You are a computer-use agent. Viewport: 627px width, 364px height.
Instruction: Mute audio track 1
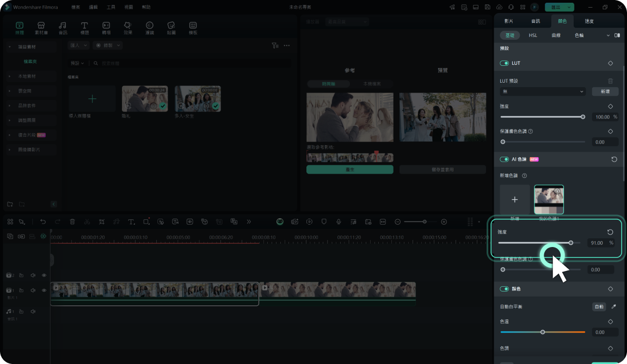click(33, 312)
